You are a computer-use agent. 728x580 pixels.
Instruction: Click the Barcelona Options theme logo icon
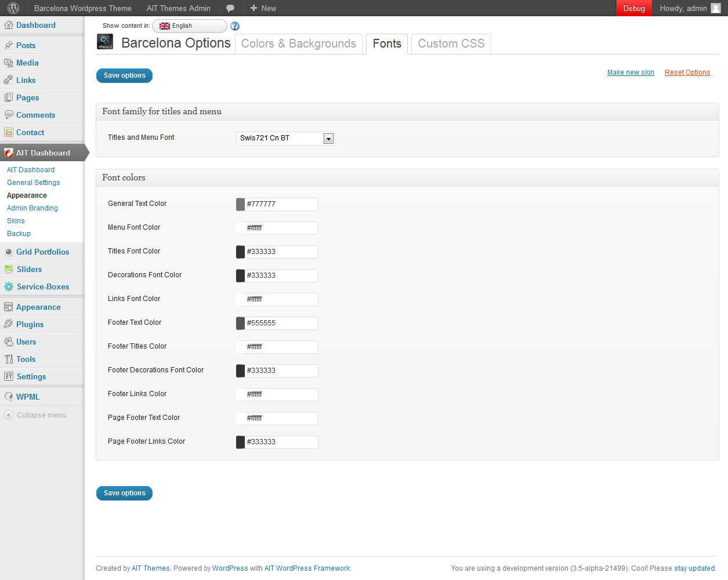coord(105,42)
